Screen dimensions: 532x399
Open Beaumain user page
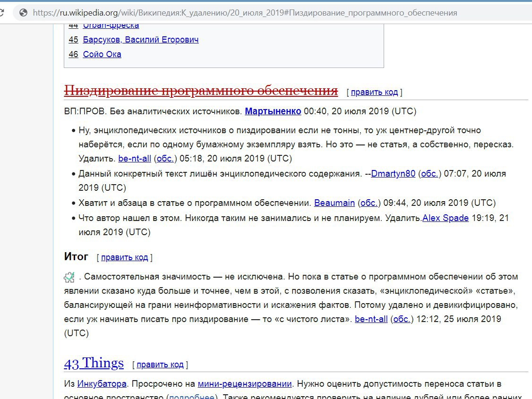click(335, 203)
